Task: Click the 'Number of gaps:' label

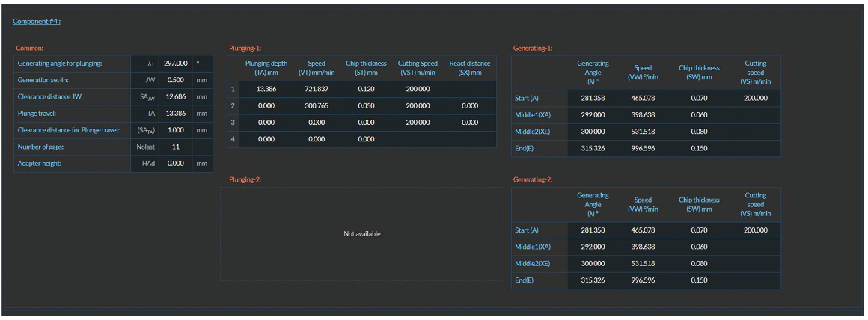Action: point(41,147)
